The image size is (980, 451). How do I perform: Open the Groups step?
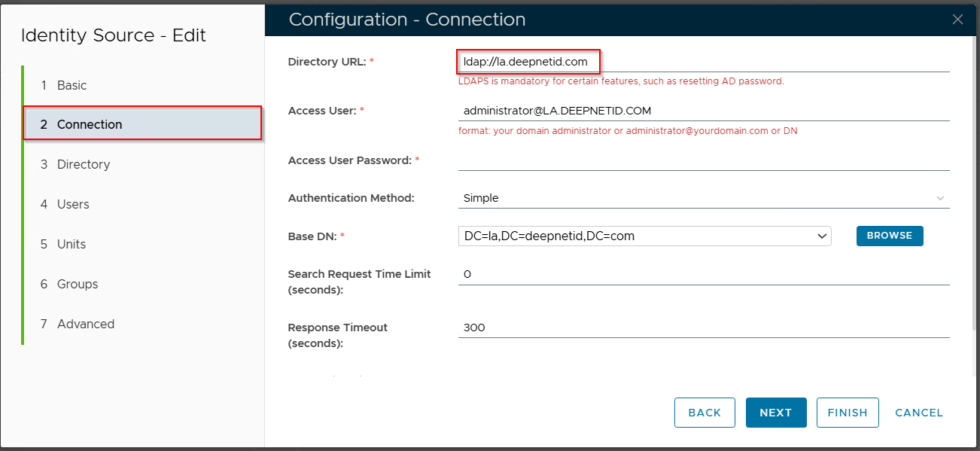pos(78,284)
